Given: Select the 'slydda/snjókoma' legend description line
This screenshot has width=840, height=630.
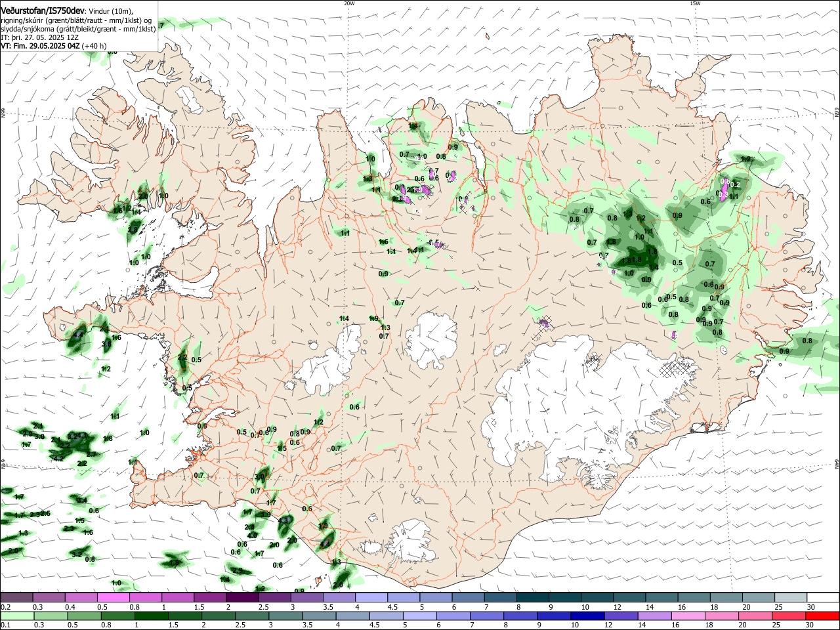Looking at the screenshot, I should coord(78,29).
